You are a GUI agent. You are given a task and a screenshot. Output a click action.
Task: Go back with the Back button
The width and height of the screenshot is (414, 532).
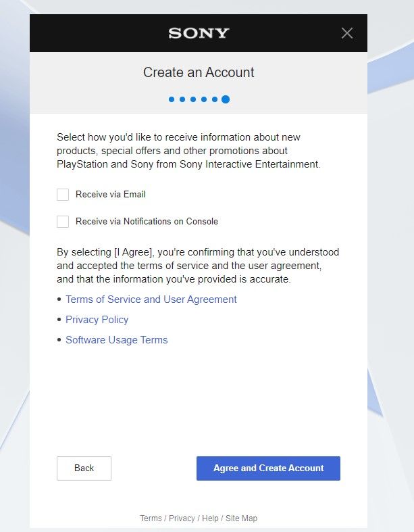(84, 468)
